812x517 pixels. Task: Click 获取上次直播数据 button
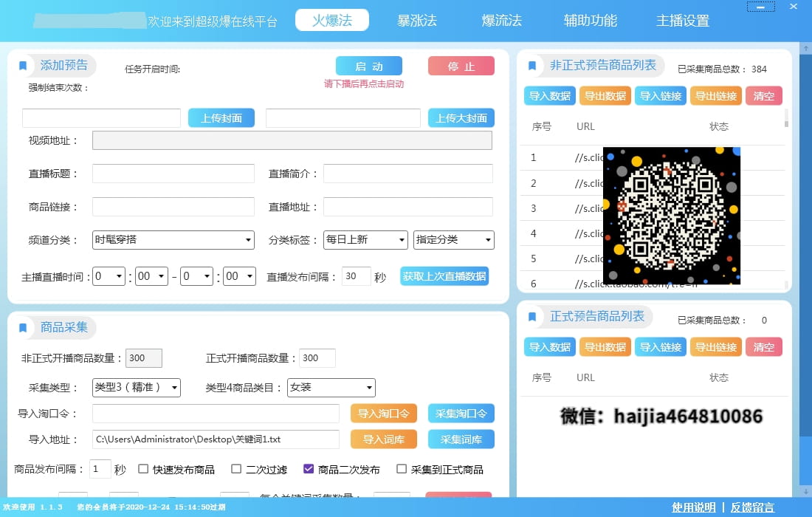(444, 276)
